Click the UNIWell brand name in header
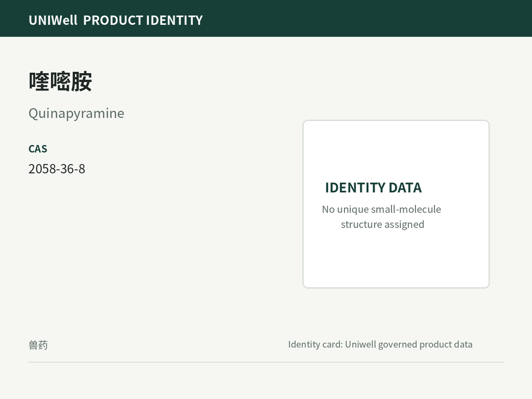532x399 pixels. tap(53, 20)
